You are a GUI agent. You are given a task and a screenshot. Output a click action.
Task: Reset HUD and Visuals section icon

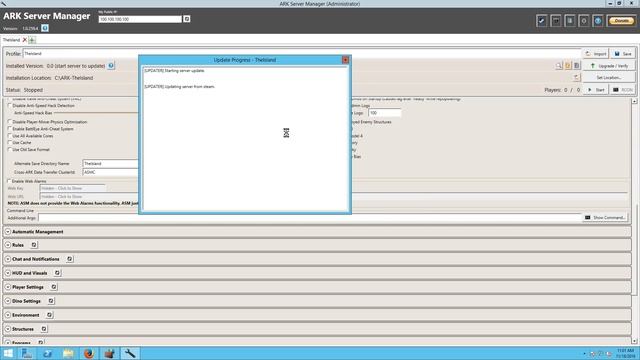click(57, 273)
